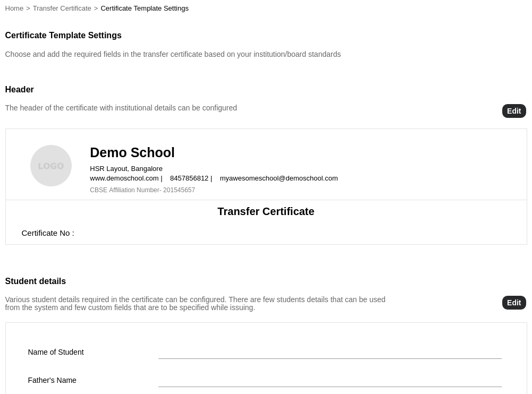The width and height of the screenshot is (532, 394).
Task: Select the Father's Name label
Action: [x=52, y=380]
